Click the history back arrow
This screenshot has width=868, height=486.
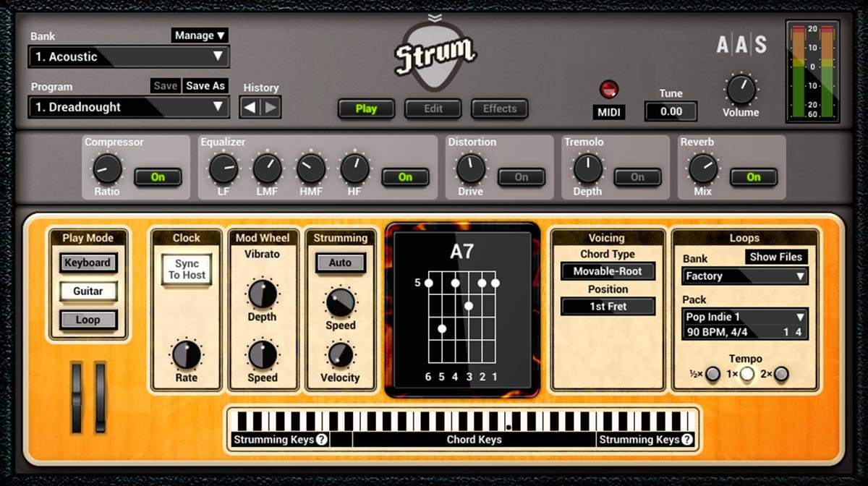point(250,107)
